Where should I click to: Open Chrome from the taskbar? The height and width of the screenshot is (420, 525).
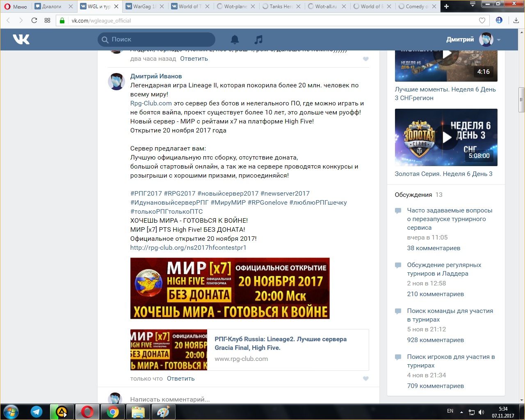112,412
